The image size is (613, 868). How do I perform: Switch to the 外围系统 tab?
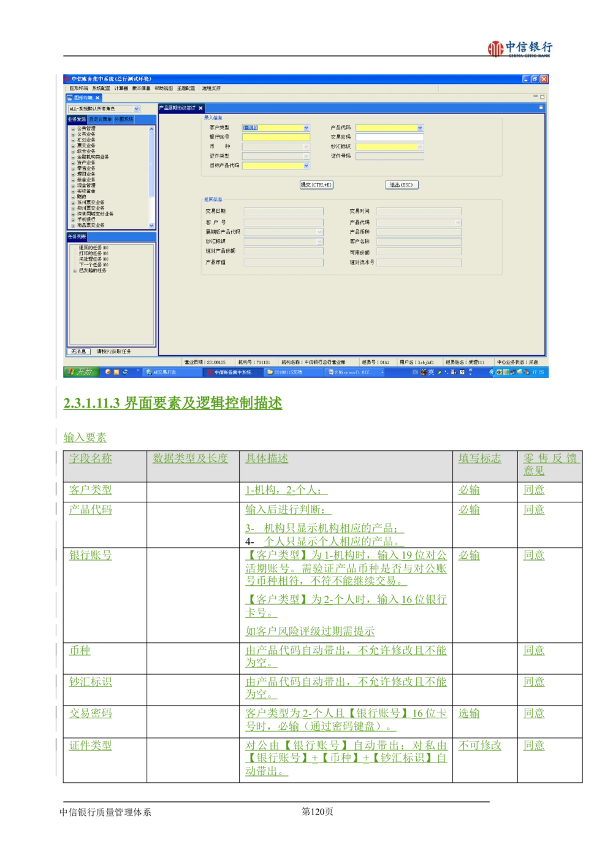[x=124, y=120]
